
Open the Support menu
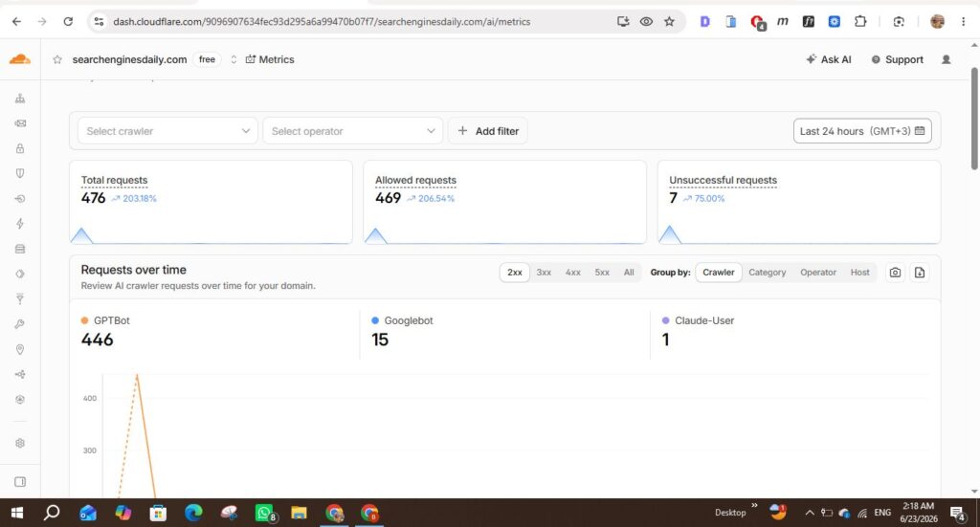click(x=897, y=59)
